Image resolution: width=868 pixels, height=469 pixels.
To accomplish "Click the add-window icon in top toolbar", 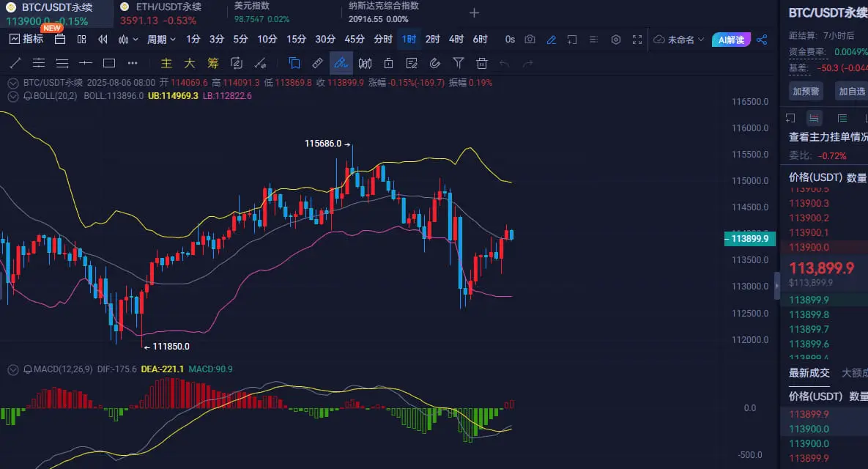I will (x=572, y=40).
